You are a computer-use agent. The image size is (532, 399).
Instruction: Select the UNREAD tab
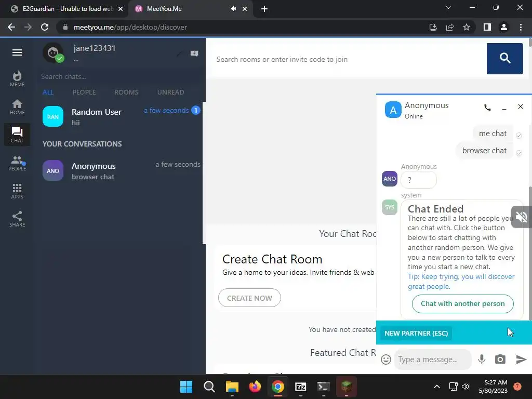(170, 92)
